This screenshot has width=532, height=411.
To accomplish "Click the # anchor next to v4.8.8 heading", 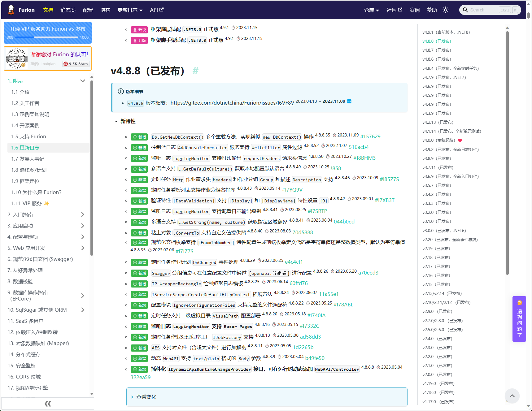I will (x=195, y=71).
